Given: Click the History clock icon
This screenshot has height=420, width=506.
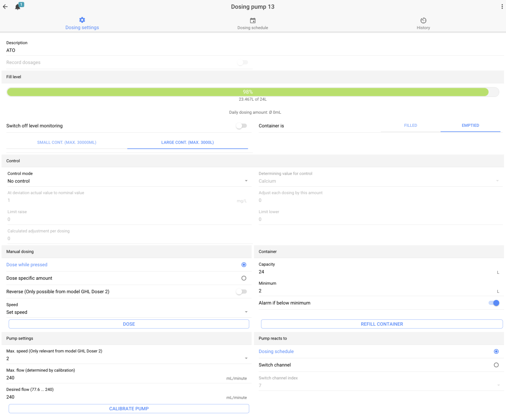Looking at the screenshot, I should coord(423,21).
